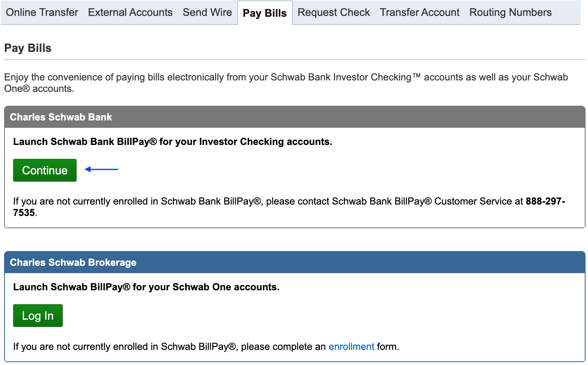Open the Request Check tab
This screenshot has width=588, height=365.
pyautogui.click(x=334, y=13)
